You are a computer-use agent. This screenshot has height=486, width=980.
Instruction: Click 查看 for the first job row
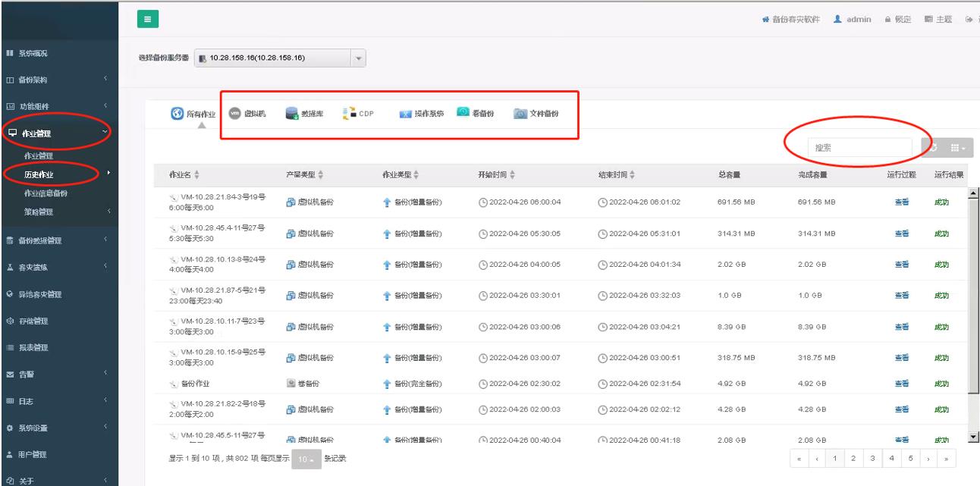pyautogui.click(x=901, y=202)
